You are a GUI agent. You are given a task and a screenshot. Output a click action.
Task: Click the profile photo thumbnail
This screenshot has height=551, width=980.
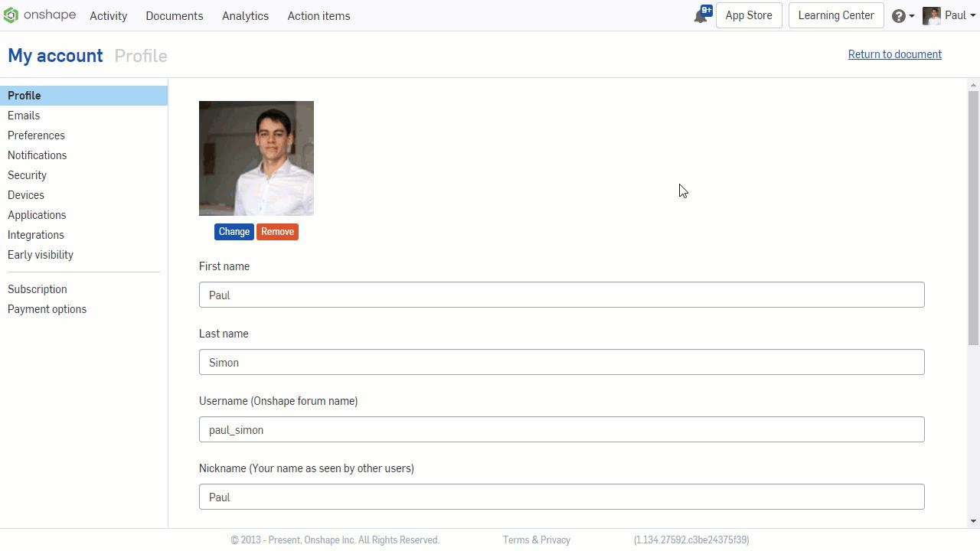pyautogui.click(x=256, y=158)
